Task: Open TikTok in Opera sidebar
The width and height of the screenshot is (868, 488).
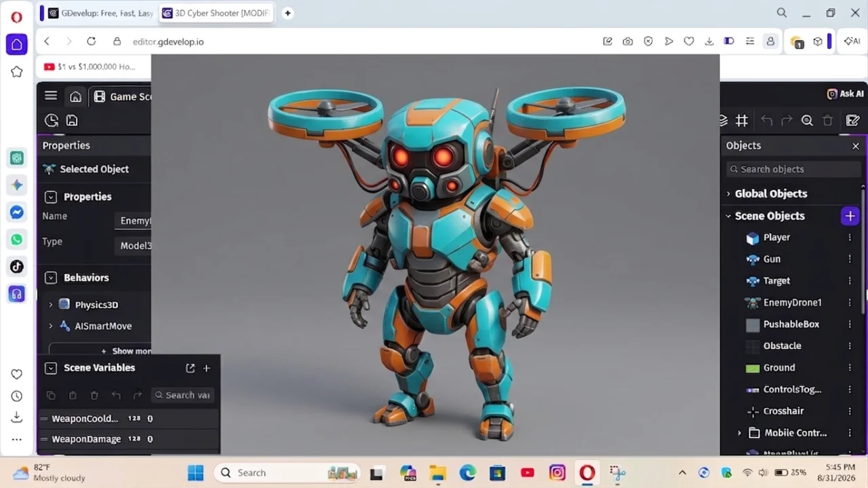Action: point(17,267)
